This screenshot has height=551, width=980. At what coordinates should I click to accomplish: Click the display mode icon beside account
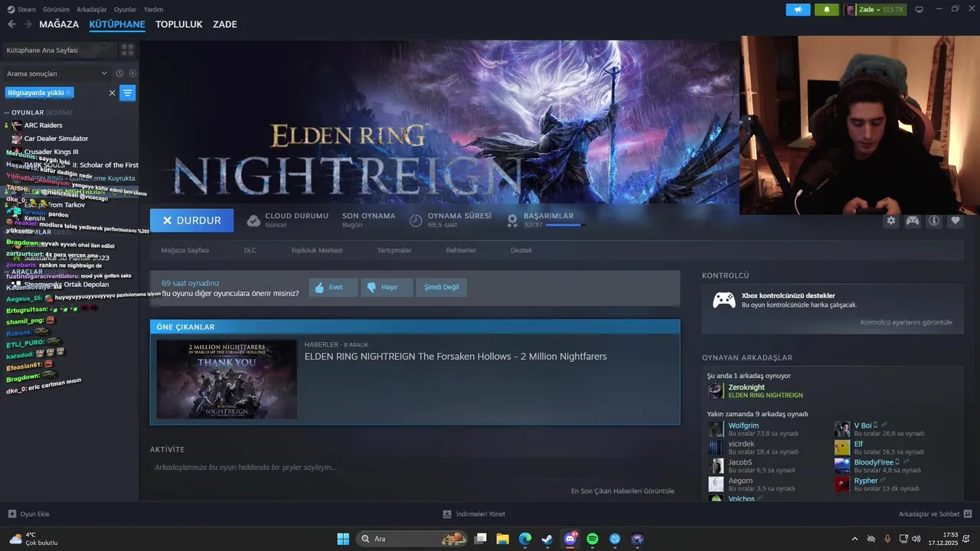919,10
